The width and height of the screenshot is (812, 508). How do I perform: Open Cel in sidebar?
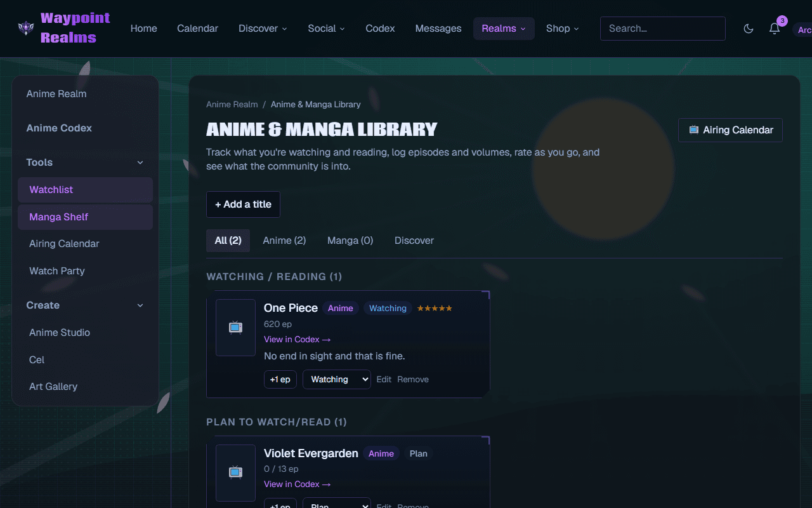85,360
